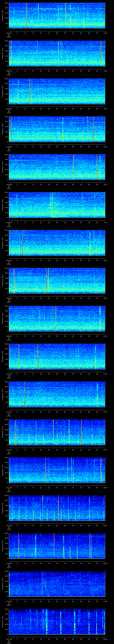Click the 6:00 end time label

(105, 184)
